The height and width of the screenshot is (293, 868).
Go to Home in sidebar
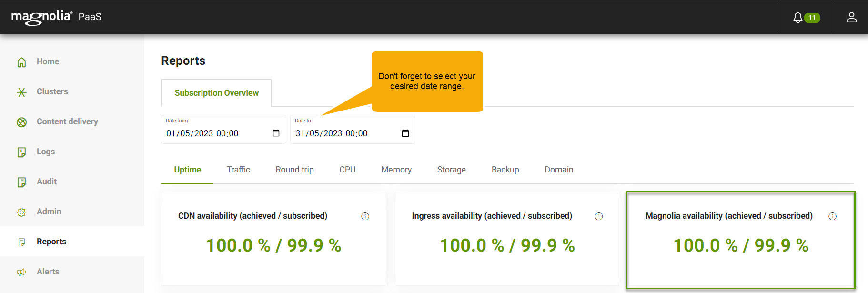point(48,61)
